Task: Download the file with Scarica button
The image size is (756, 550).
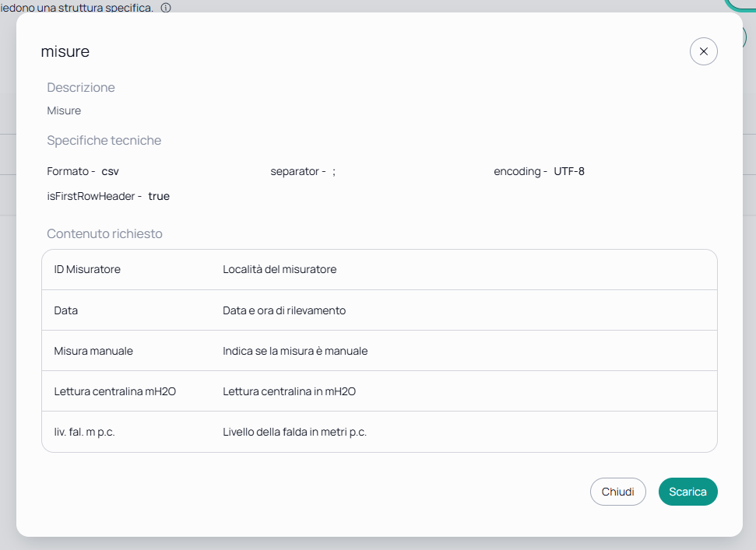Action: 688,492
